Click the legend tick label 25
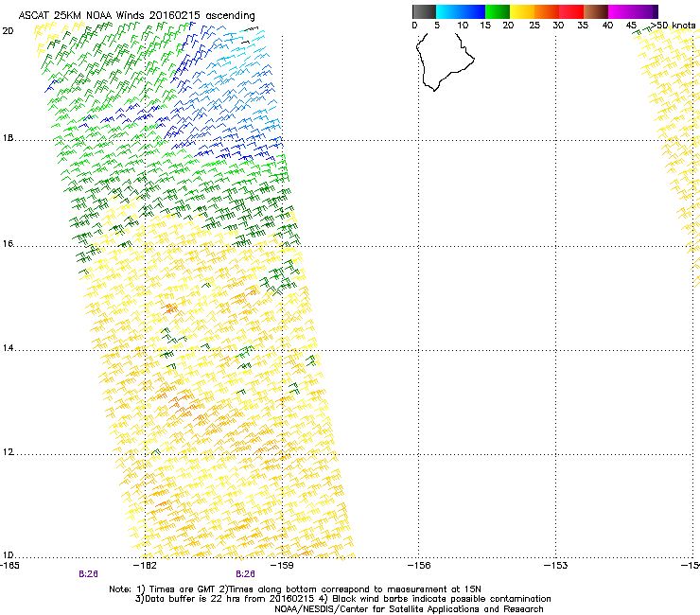The width and height of the screenshot is (700, 615). click(534, 26)
